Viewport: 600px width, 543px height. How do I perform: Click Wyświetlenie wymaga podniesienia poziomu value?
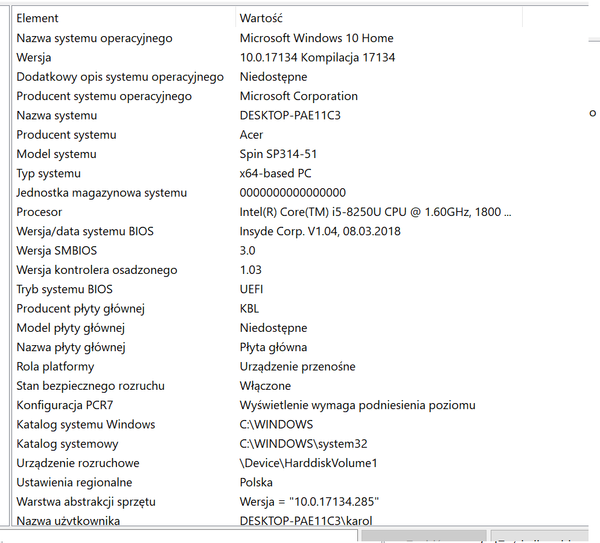click(357, 405)
